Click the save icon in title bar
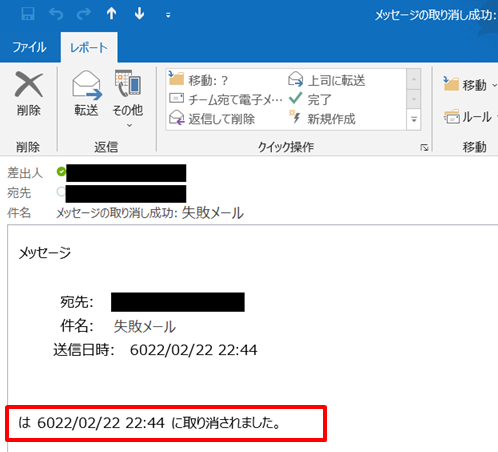This screenshot has height=452, width=498. [x=28, y=14]
